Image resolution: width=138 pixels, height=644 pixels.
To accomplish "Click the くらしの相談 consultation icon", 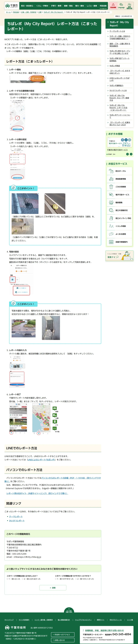I will [111, 226].
